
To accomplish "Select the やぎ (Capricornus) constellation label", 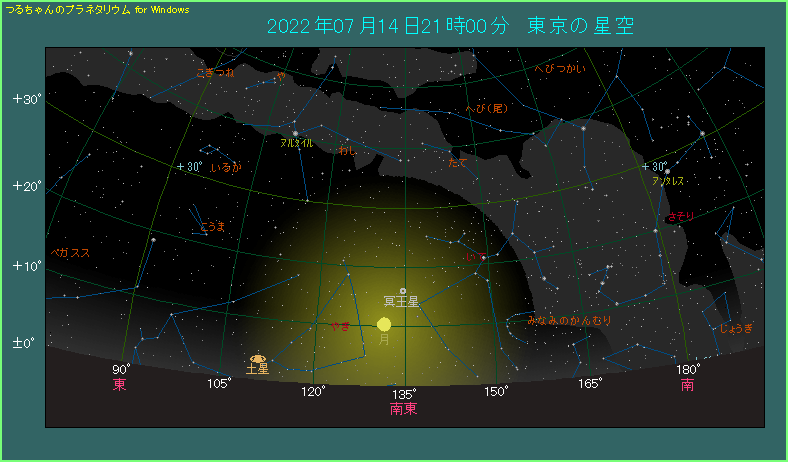I will [340, 326].
